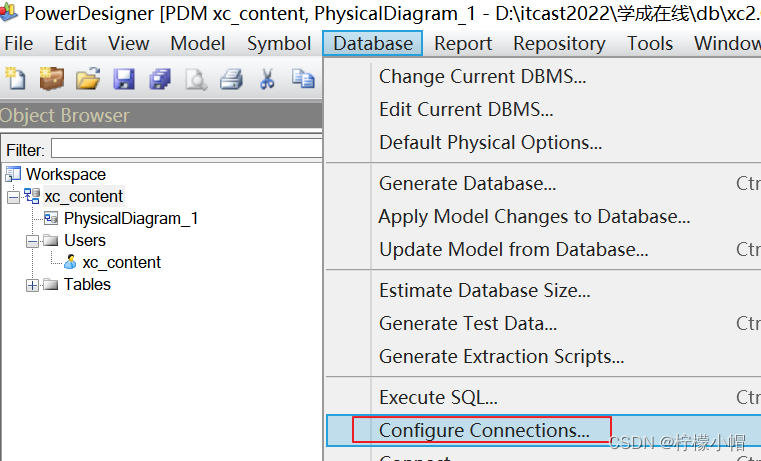Image resolution: width=761 pixels, height=461 pixels.
Task: Click the Workspace icon in Object Browser
Action: 13,174
